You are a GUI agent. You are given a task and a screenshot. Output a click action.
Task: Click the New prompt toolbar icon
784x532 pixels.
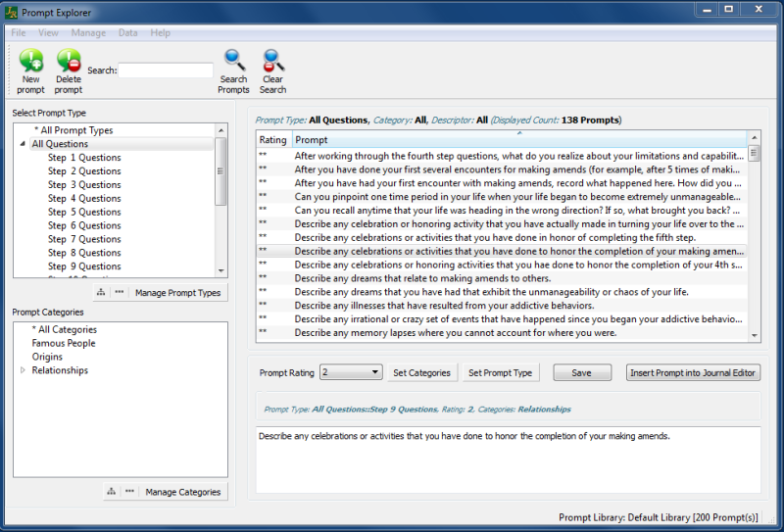(x=30, y=63)
